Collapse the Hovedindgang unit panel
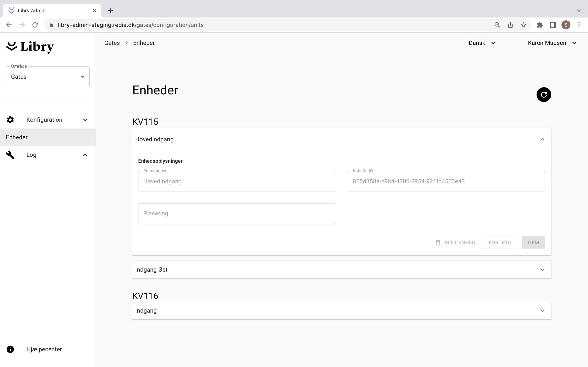 click(542, 139)
